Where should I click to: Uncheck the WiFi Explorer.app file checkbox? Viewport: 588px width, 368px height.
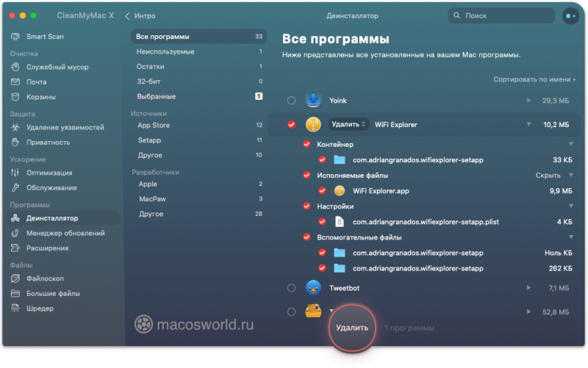322,191
